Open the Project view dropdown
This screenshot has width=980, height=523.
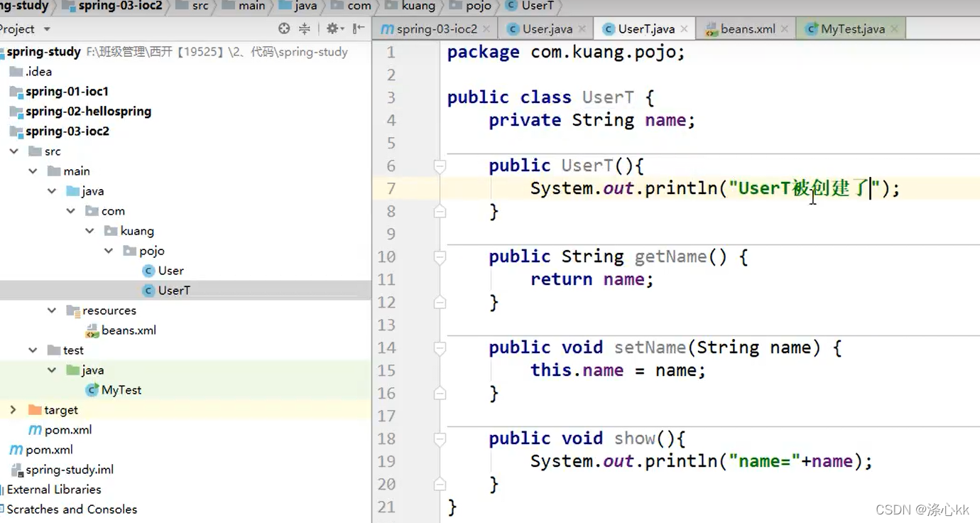47,29
